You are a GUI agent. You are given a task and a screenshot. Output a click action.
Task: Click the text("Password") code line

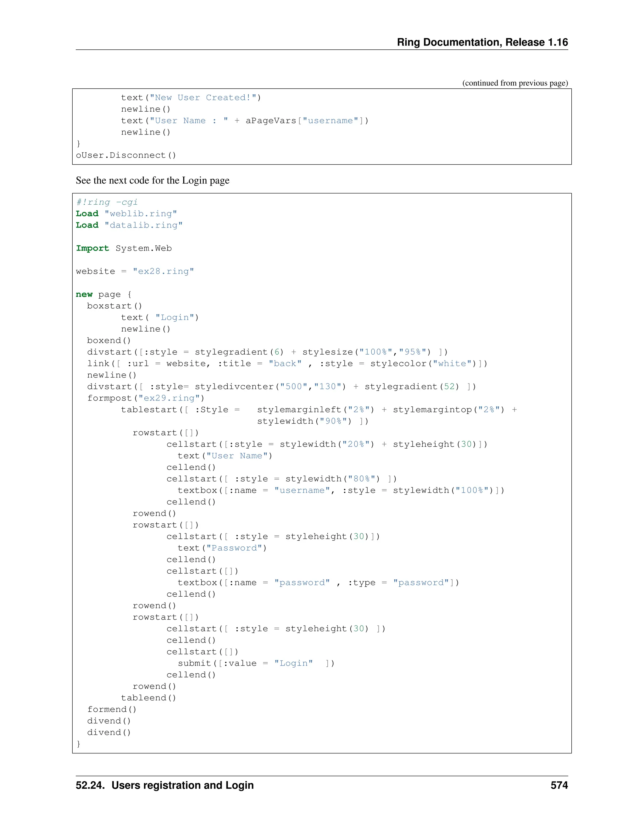(x=222, y=548)
